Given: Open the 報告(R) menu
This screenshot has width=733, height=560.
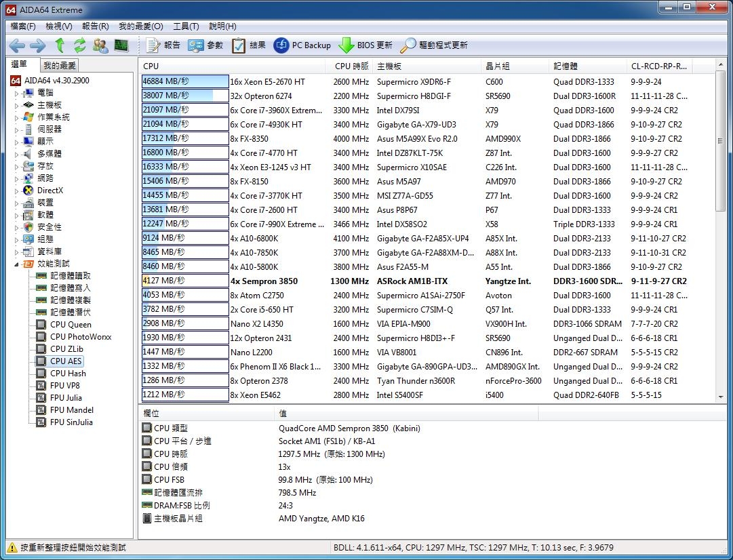Looking at the screenshot, I should click(96, 26).
